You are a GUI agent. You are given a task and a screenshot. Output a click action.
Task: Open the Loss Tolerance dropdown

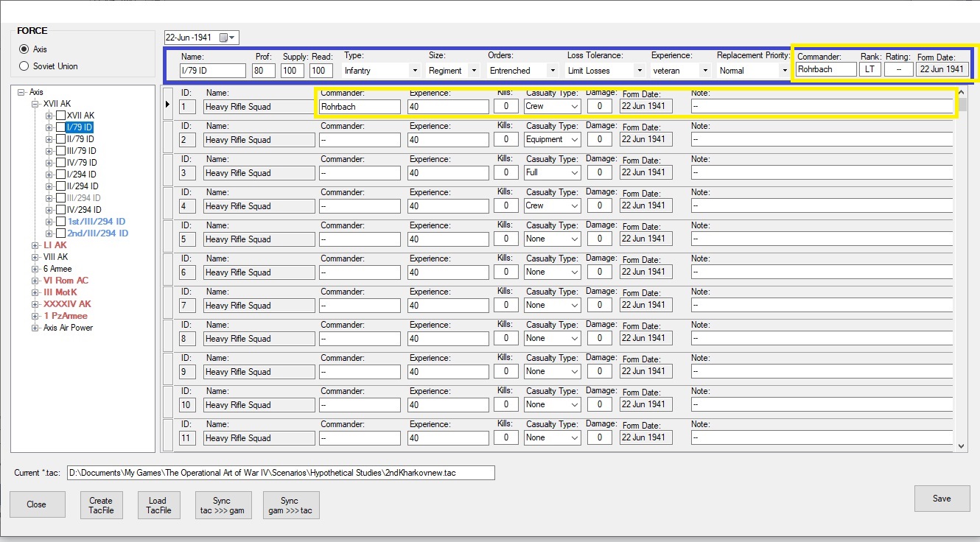pyautogui.click(x=639, y=71)
